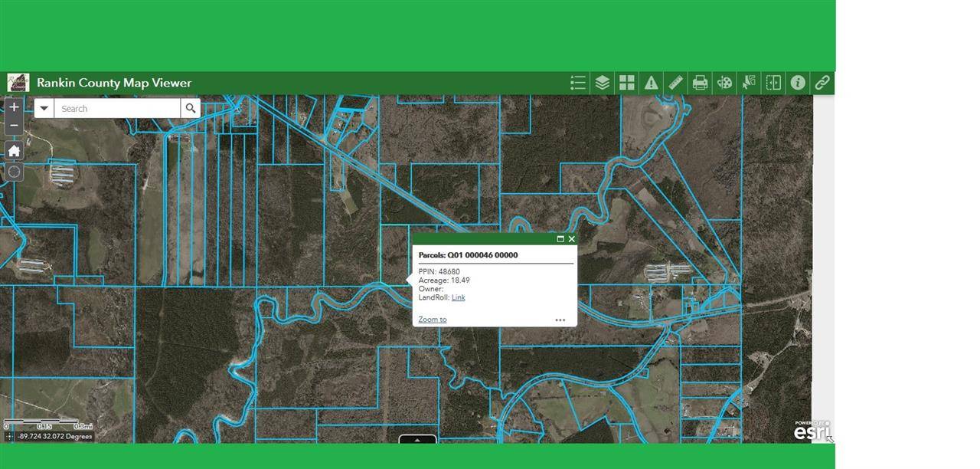Screen dimensions: 980x469
Task: Click the -89.724 32.072 Degrees readout
Action: [x=55, y=437]
